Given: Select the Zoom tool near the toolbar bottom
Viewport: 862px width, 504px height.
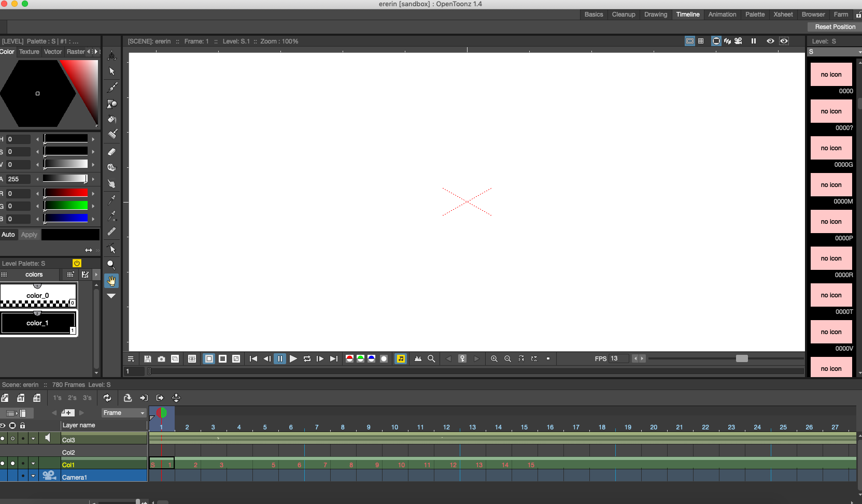Looking at the screenshot, I should click(x=111, y=264).
